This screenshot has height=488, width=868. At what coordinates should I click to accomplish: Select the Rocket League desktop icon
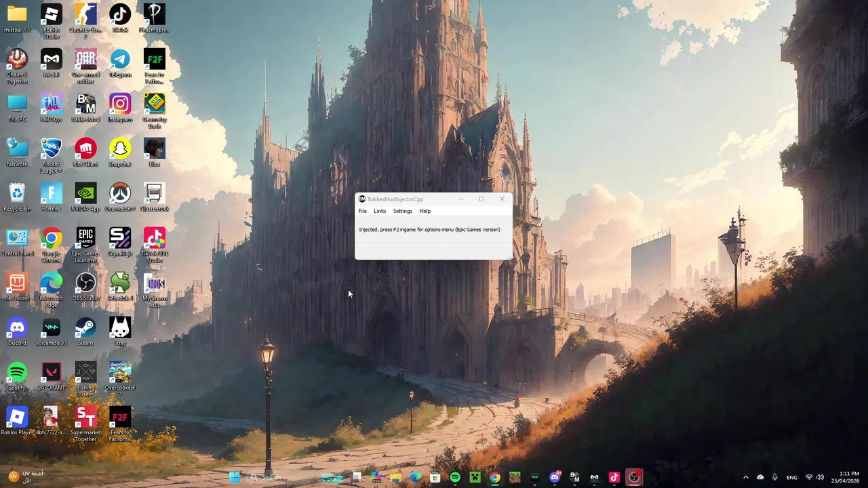pos(52,156)
